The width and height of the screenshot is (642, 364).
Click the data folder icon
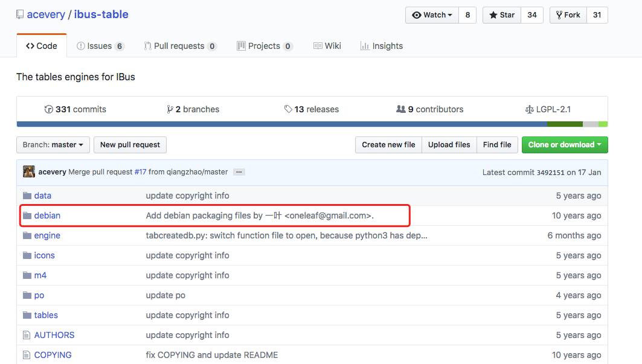tap(27, 196)
